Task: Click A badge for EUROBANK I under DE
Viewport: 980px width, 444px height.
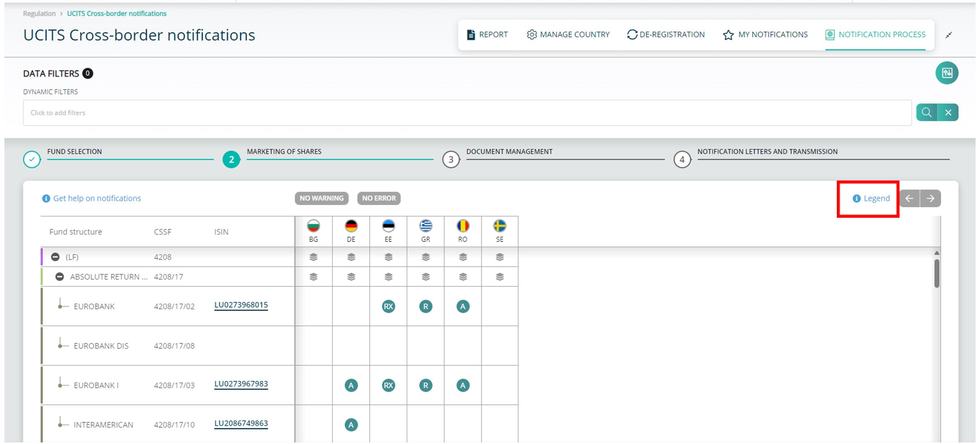Action: pos(351,385)
